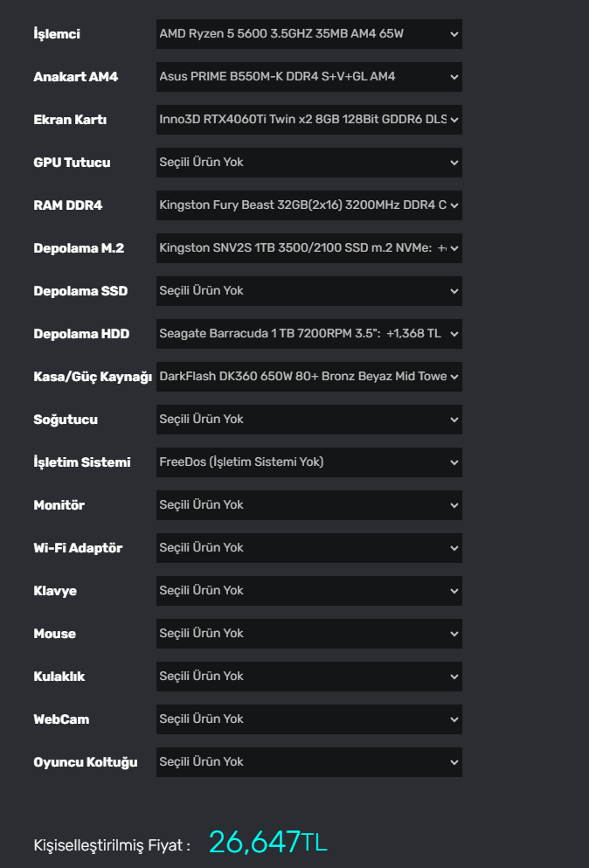Image resolution: width=589 pixels, height=868 pixels.
Task: Change the Kasa/Güç Kaynağı case selection
Action: tap(308, 377)
